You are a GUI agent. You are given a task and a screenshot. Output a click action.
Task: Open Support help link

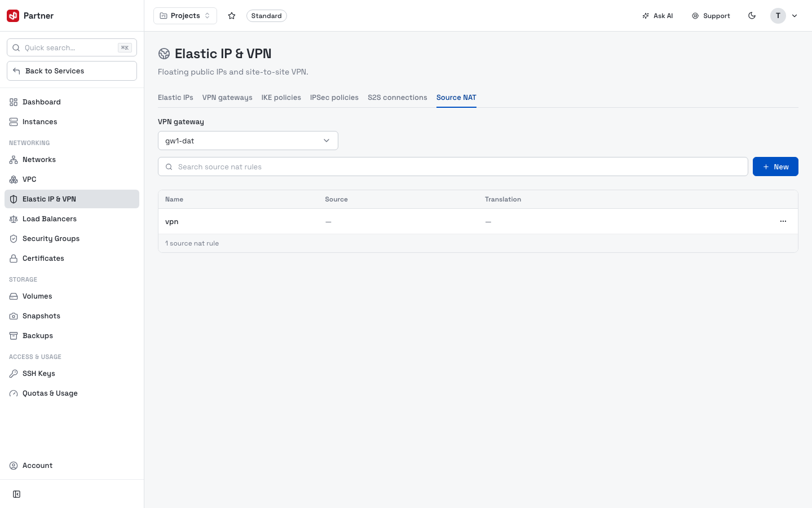tap(711, 16)
